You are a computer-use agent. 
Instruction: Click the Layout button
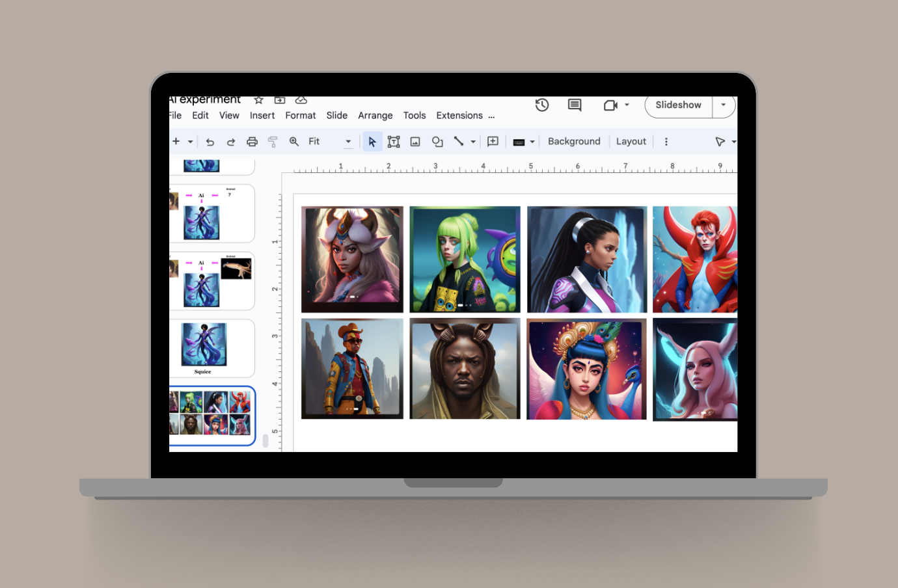(631, 141)
